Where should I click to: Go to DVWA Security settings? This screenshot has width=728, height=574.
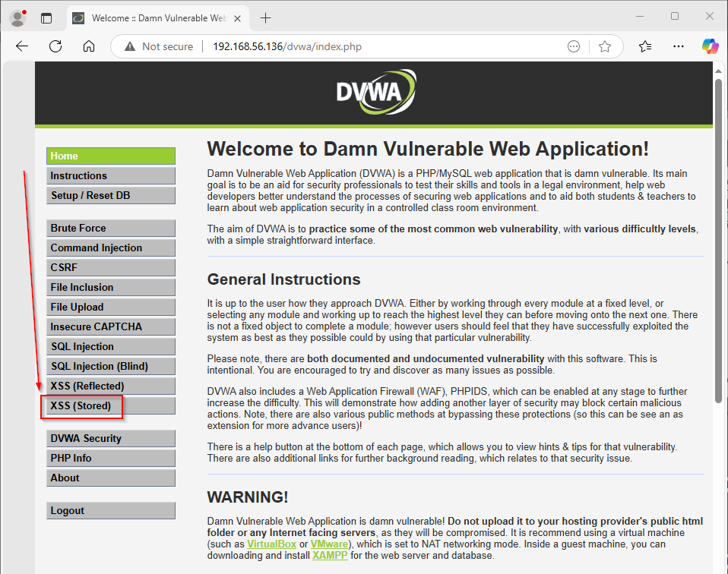click(111, 439)
